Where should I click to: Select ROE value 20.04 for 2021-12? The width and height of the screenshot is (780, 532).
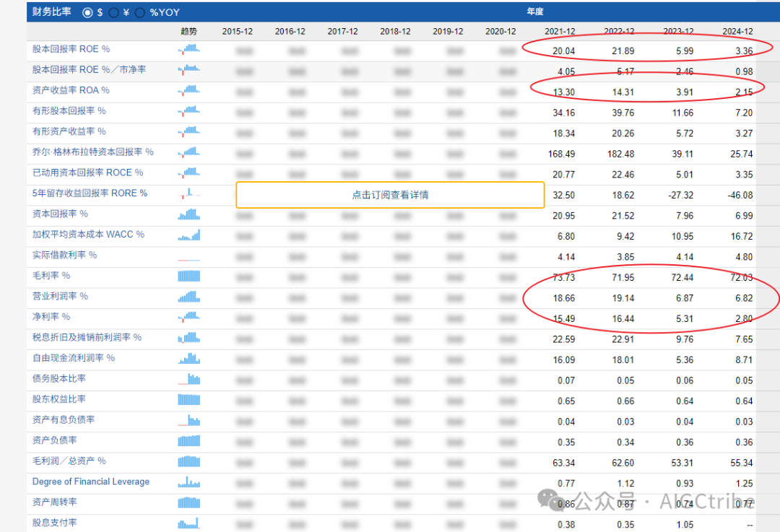point(563,51)
